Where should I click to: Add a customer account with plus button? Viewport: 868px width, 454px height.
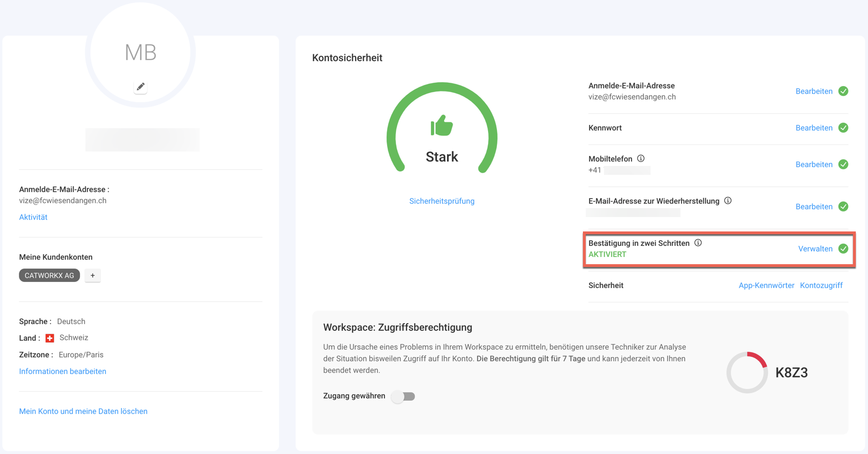point(93,275)
